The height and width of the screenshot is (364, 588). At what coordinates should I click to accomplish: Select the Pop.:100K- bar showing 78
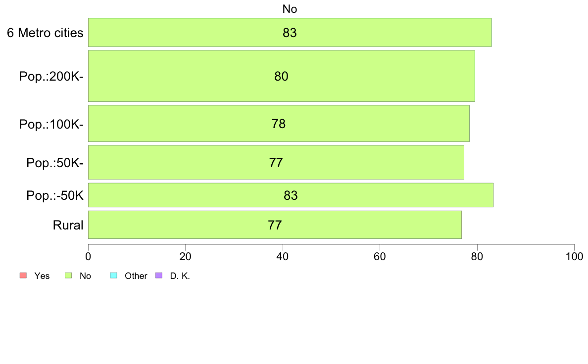coord(279,124)
